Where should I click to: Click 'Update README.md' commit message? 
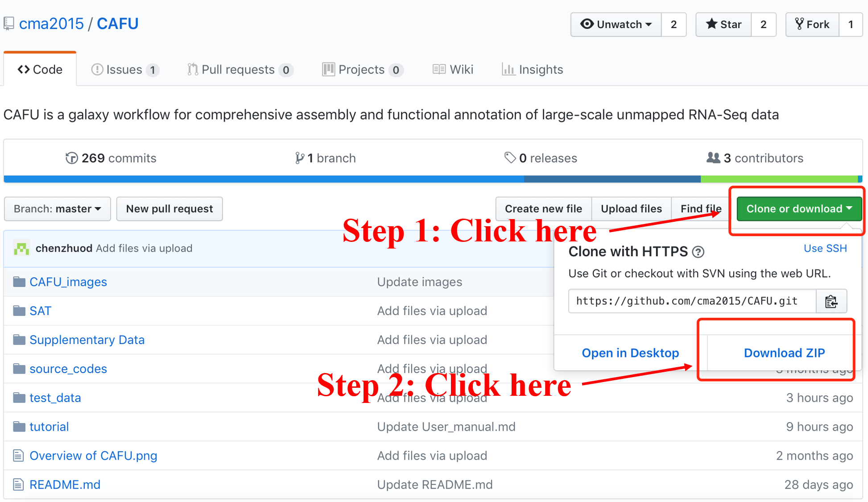tap(435, 485)
